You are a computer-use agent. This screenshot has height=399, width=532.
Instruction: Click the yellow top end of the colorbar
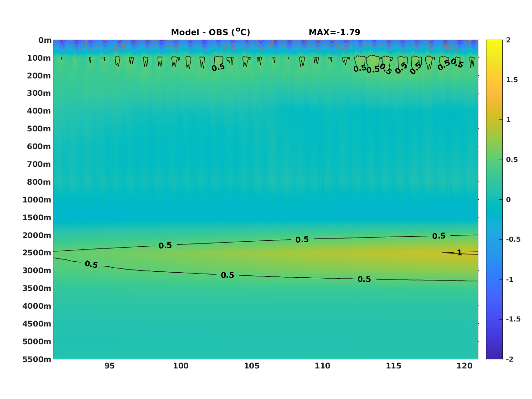point(494,43)
